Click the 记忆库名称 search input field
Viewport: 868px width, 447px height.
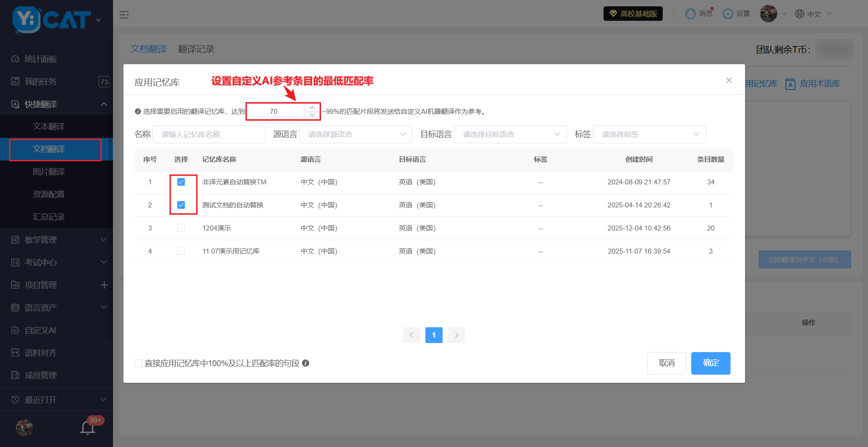tap(209, 134)
